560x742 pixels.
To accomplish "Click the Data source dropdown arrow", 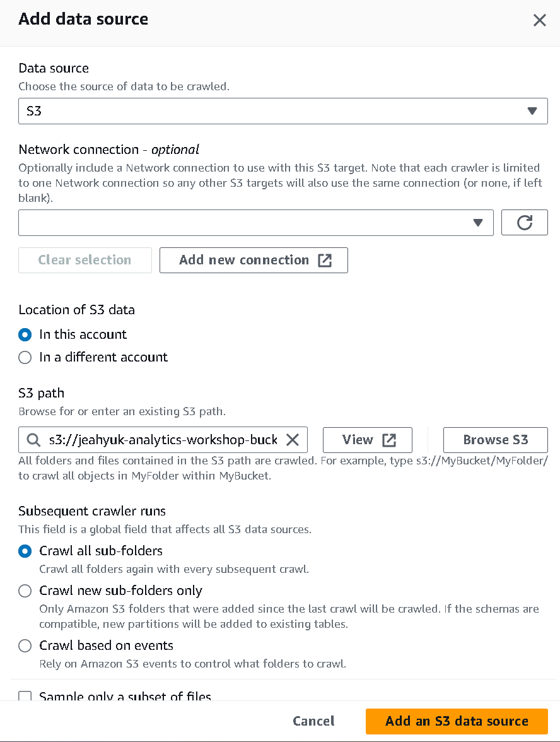I will tap(532, 111).
